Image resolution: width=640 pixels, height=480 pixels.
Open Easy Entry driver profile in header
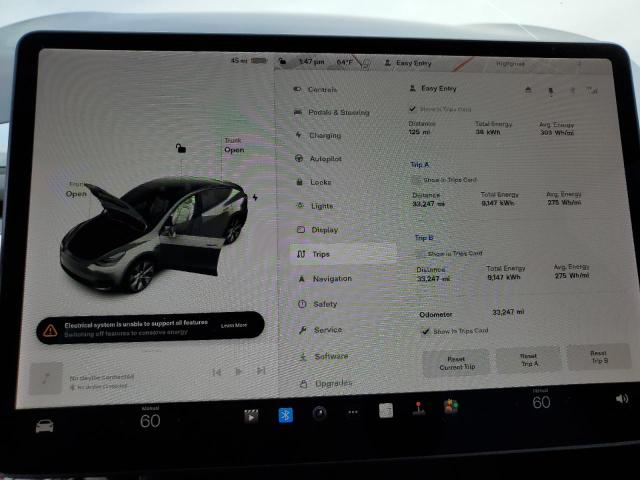pos(433,88)
